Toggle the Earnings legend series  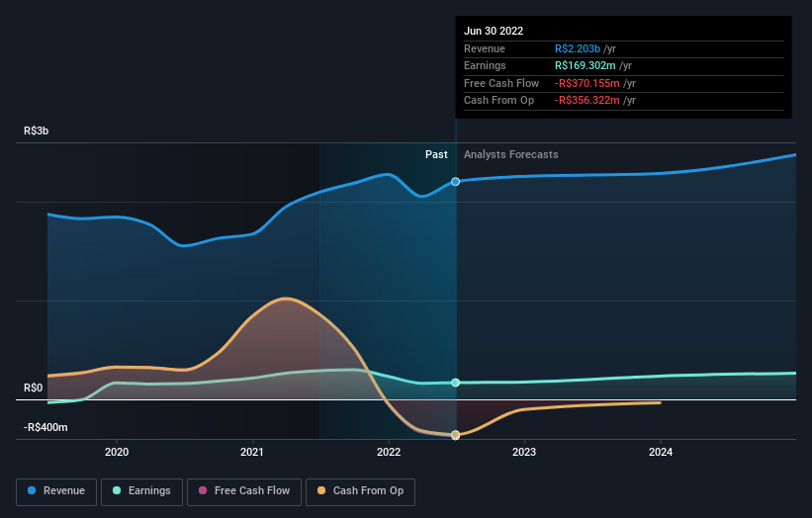point(141,491)
